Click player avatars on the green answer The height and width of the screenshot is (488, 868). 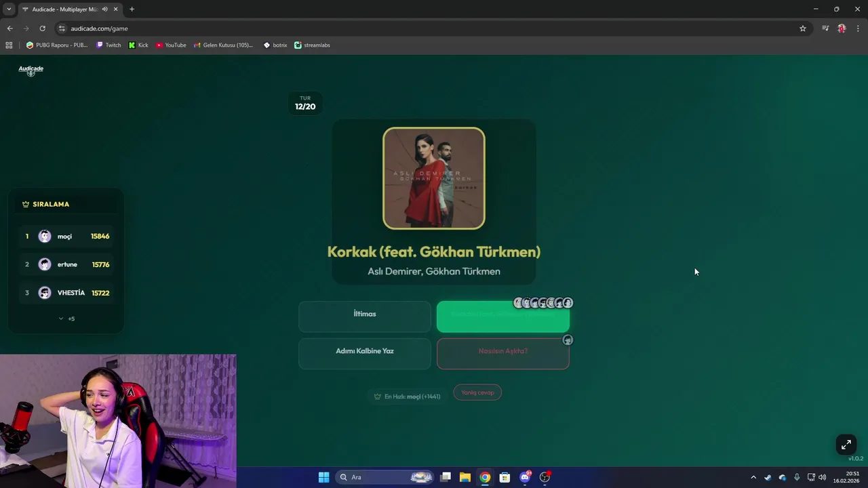(x=543, y=303)
